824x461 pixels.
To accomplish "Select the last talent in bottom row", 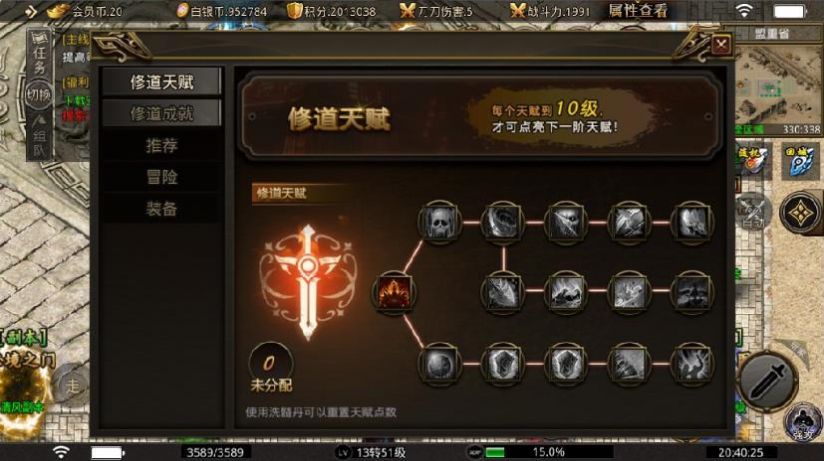I will coord(692,364).
